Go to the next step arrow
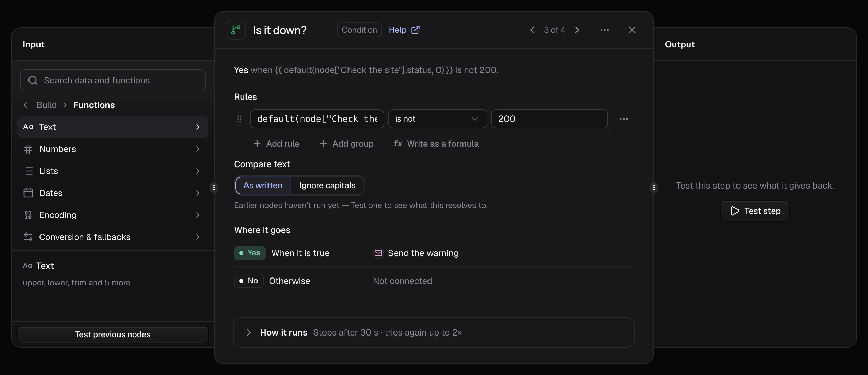 (577, 30)
